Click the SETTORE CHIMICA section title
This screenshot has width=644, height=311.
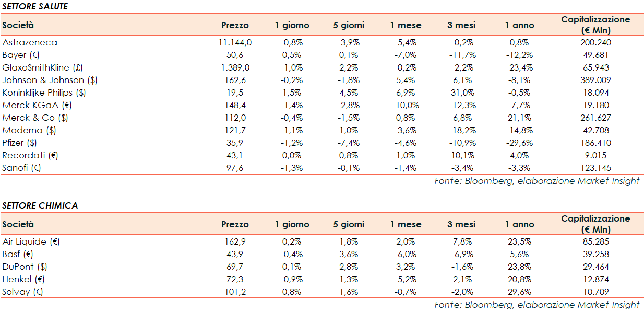pos(40,205)
